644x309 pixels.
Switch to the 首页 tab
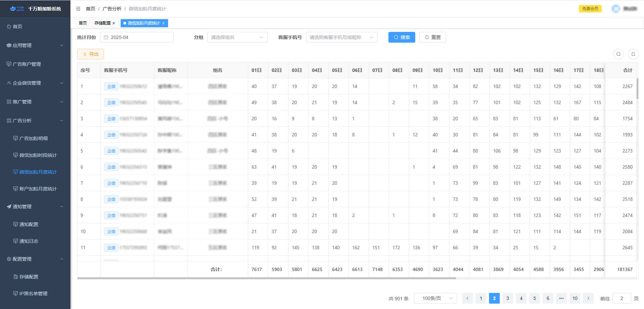click(83, 23)
